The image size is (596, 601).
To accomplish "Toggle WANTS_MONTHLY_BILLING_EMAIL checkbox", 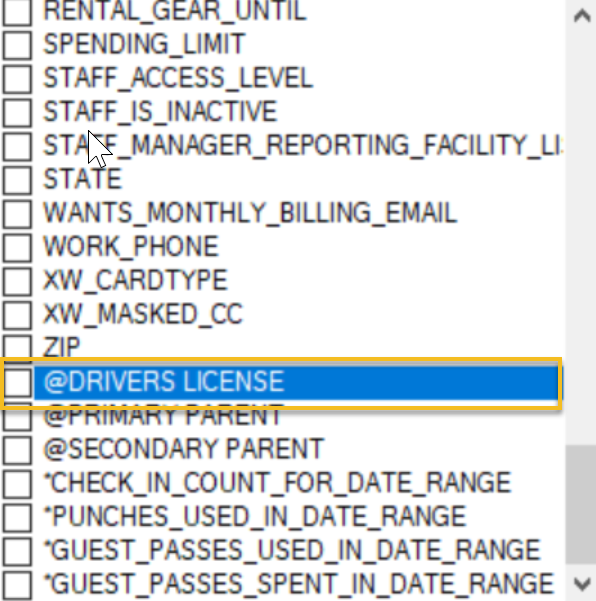I will click(17, 213).
